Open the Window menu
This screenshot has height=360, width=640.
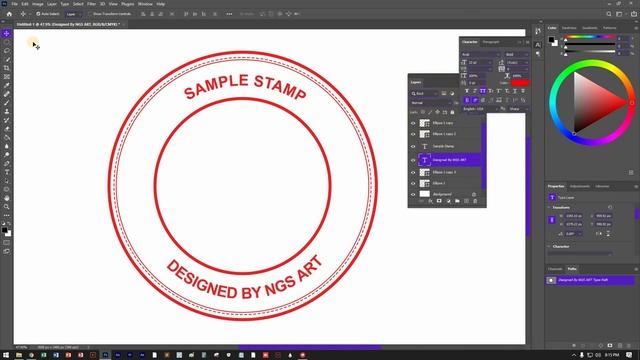(x=145, y=4)
